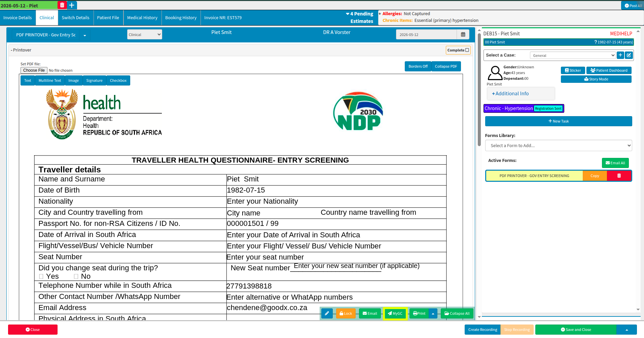Tick the Complete checkbox
The height and width of the screenshot is (338, 644).
467,50
